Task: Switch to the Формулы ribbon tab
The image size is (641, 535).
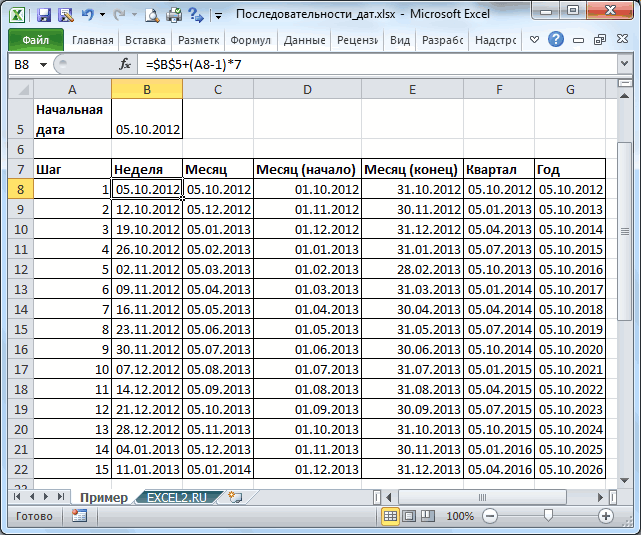Action: click(251, 40)
